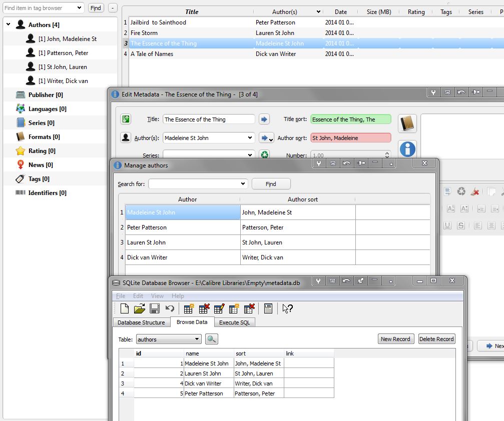Image resolution: width=504 pixels, height=421 pixels.
Task: Open the SQL log icon
Action: pos(268,308)
